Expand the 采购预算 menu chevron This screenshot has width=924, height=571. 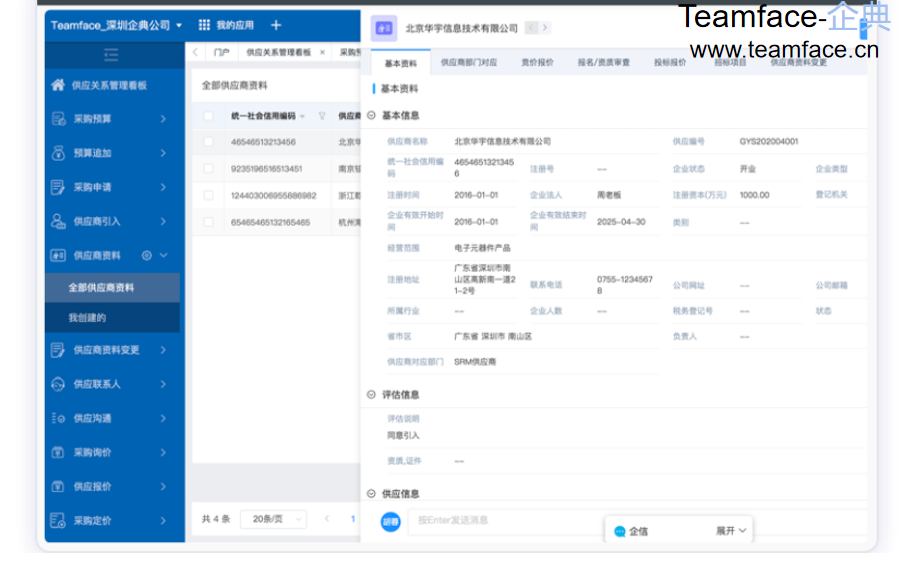[x=163, y=119]
